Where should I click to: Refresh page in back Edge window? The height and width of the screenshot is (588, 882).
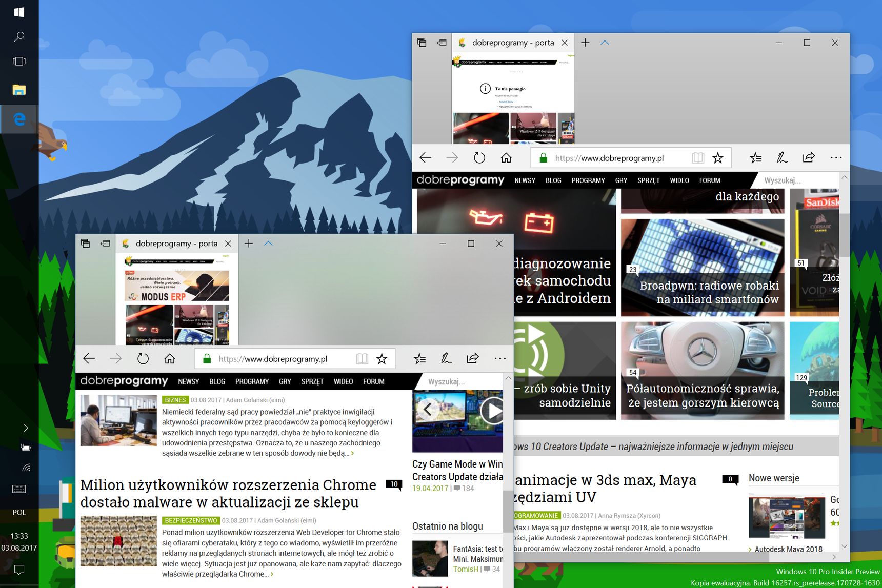click(479, 158)
